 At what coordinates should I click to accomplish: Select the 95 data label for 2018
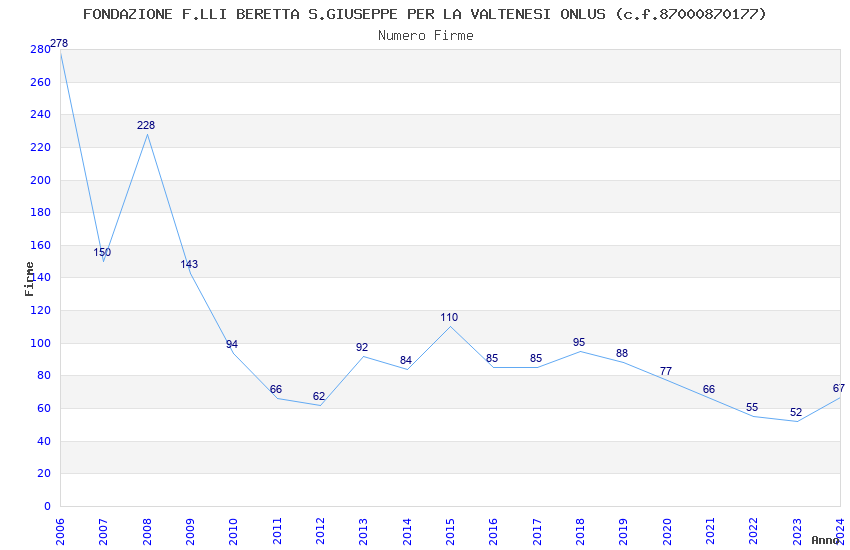pyautogui.click(x=579, y=342)
